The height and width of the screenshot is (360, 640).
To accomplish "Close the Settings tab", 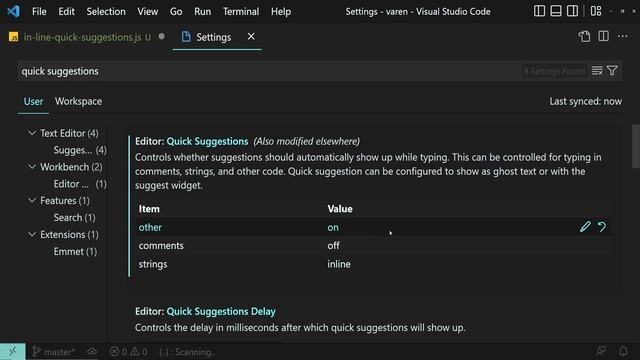I will click(251, 36).
